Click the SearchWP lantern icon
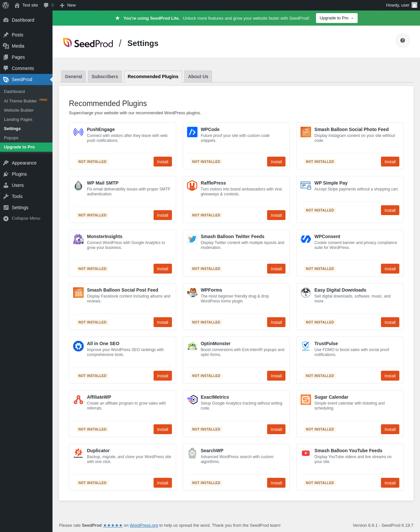Viewport: 420px width, 532px height. coord(192,453)
